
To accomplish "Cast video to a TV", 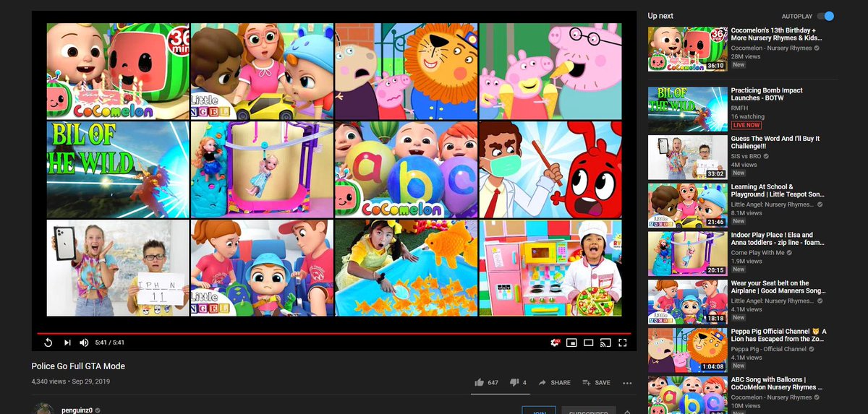I will click(x=605, y=342).
